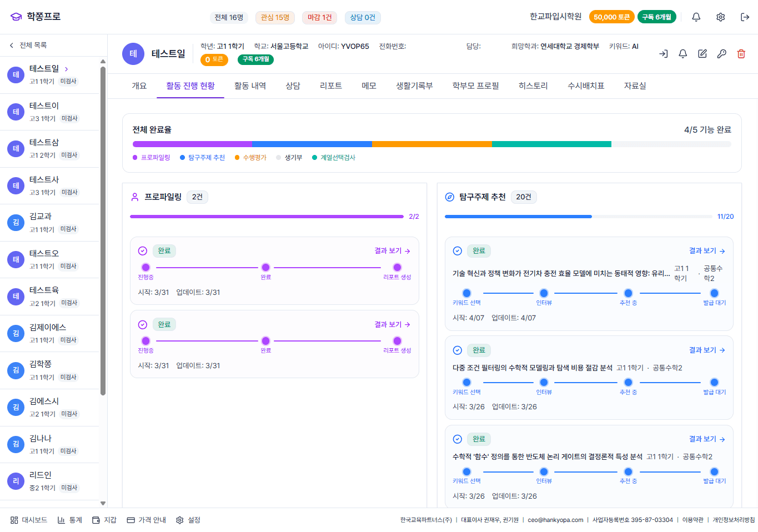Click the 테 avatar in student header
Screen dimensions: 758x532
pos(133,54)
